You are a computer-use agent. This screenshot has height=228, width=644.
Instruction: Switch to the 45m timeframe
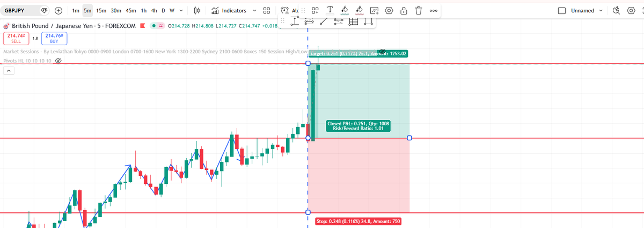(x=130, y=10)
